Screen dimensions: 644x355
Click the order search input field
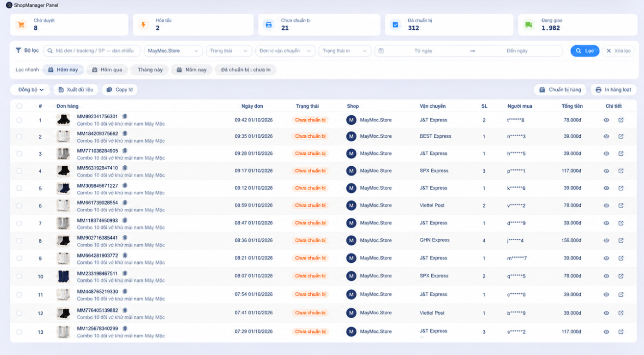click(92, 51)
